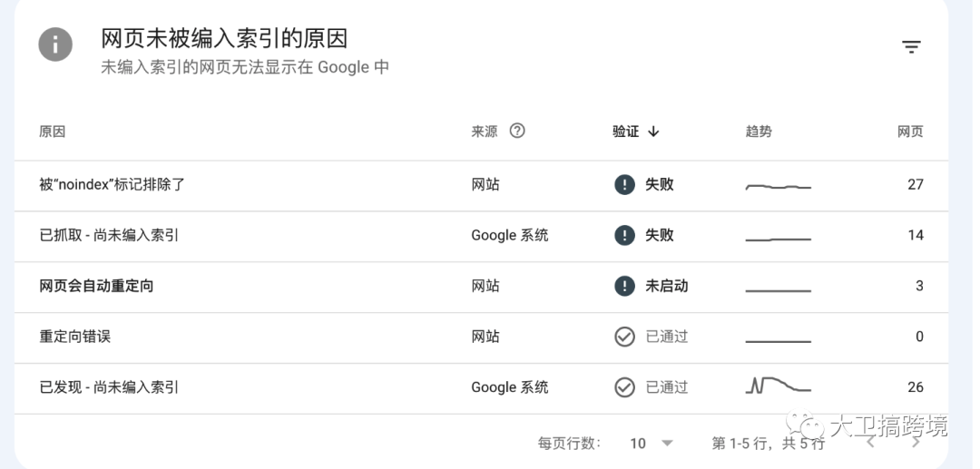Viewport: 980px width, 469px height.
Task: Click the passed checkmark in 重定向错误 row
Action: tap(624, 337)
